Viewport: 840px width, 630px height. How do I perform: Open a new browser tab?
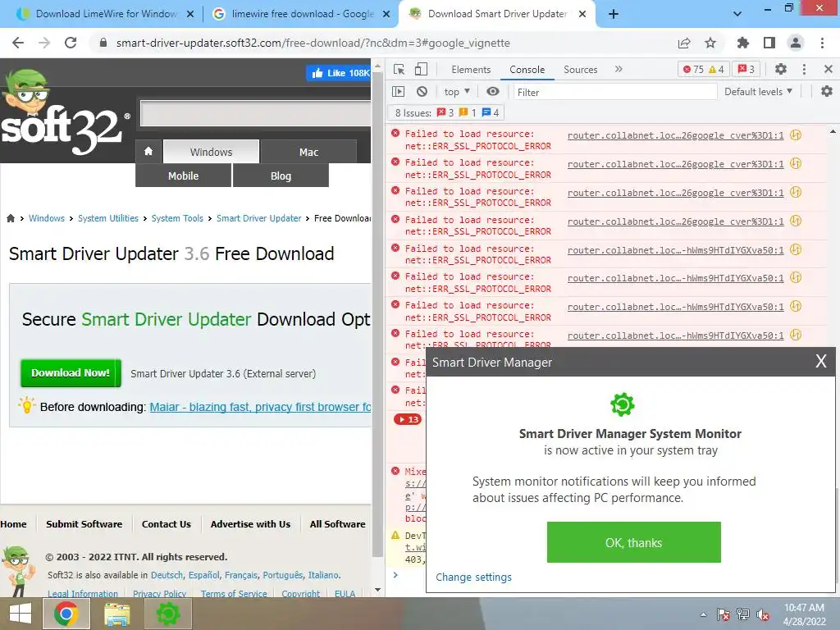(x=614, y=14)
